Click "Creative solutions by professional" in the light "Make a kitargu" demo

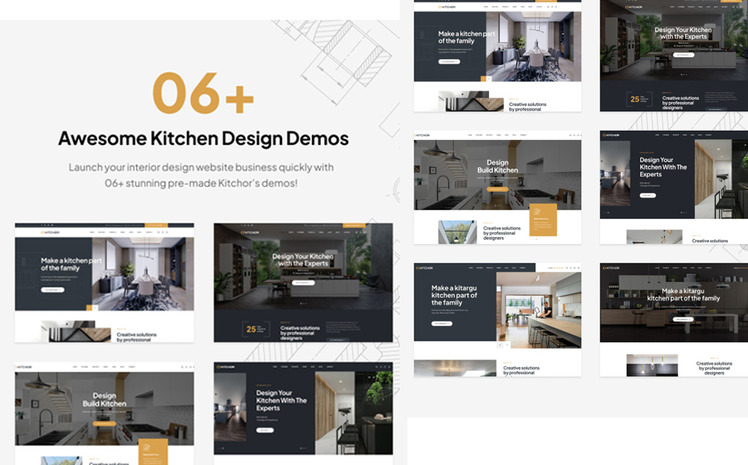pos(521,370)
